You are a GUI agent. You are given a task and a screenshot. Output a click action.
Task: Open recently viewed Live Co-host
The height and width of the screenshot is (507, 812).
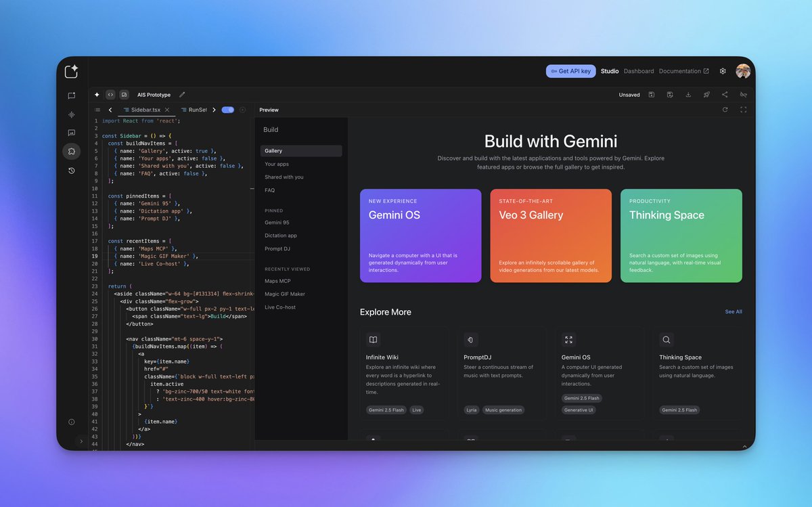pyautogui.click(x=280, y=307)
